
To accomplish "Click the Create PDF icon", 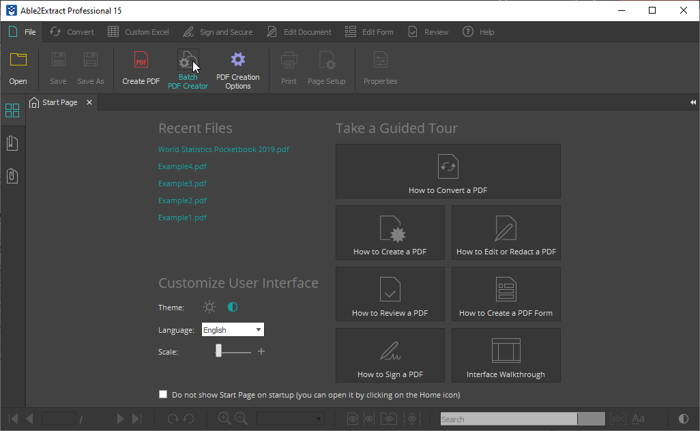I will 140,62.
